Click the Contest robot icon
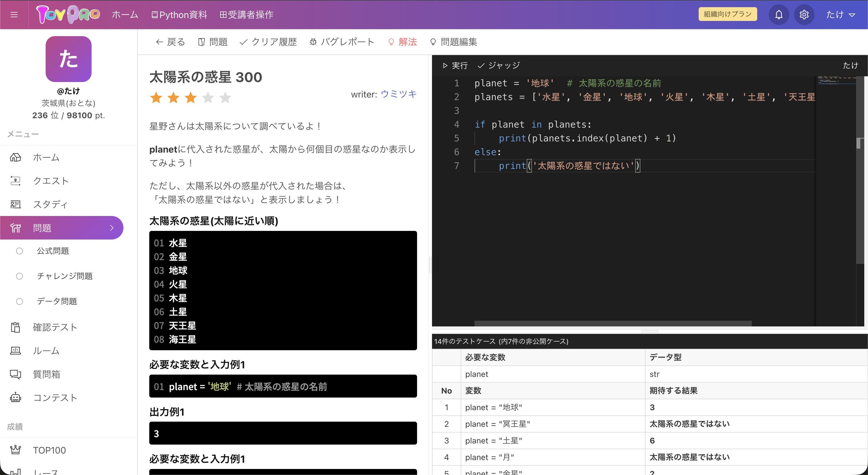 (x=15, y=398)
